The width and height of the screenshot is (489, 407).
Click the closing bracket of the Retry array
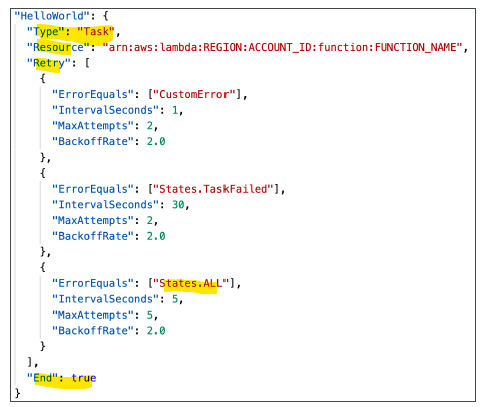pos(30,362)
